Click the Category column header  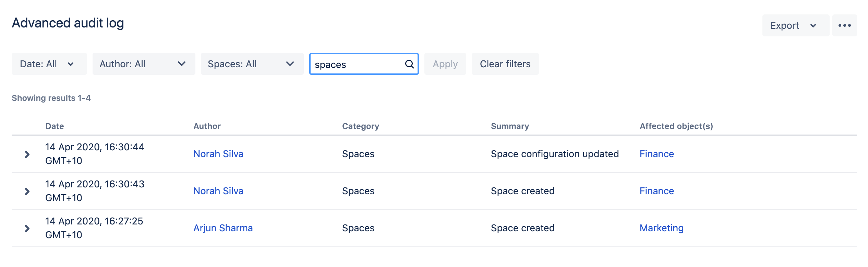point(360,126)
